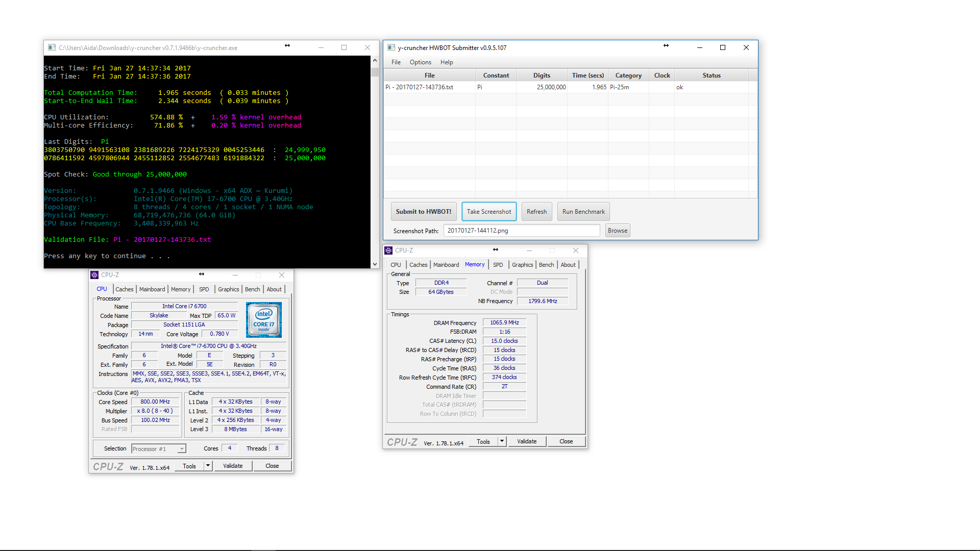Click Validate in Memory CPU-Z window
Screen dimensions: 980x551
click(527, 441)
